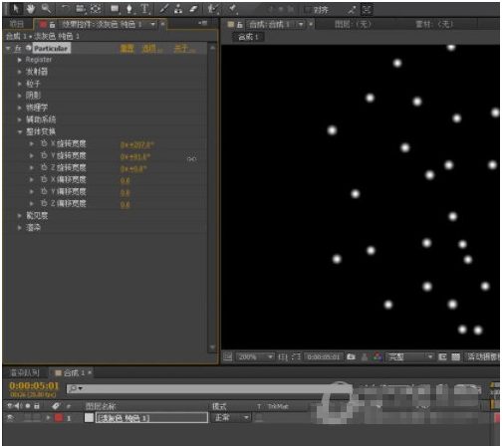Click the camera snapshot icon under the viewer
This screenshot has height=448, width=502.
[x=351, y=356]
